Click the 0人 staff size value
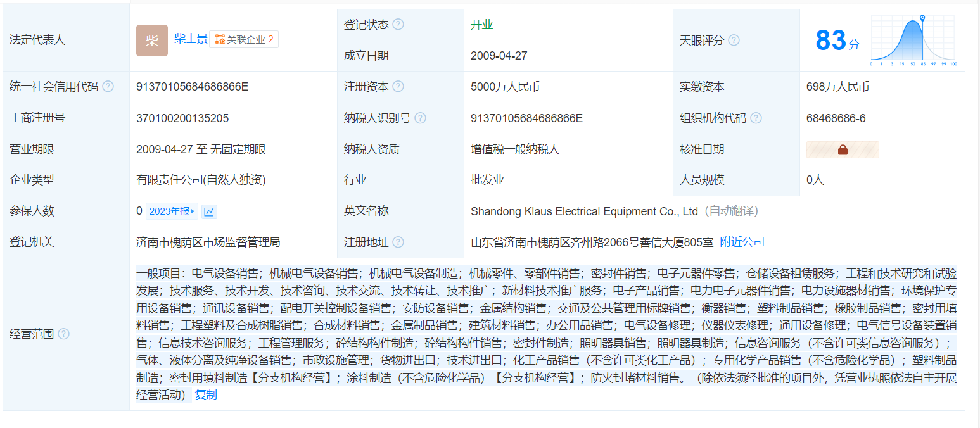980x428 pixels. click(815, 180)
